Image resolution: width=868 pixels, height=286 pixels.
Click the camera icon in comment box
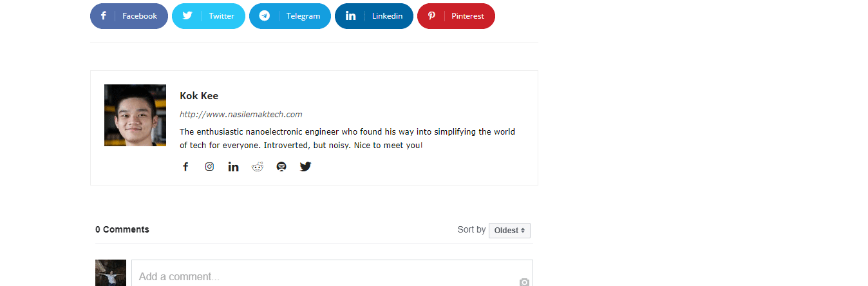pos(524,281)
